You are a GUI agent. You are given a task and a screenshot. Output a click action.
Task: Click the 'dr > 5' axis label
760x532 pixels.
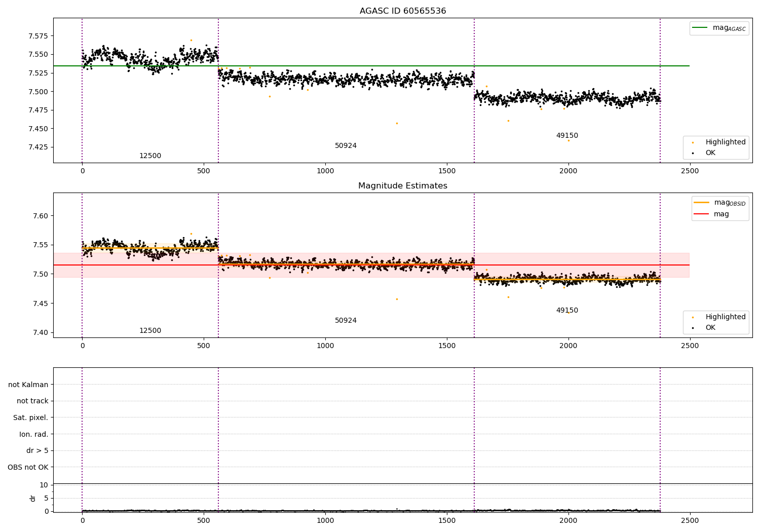pyautogui.click(x=37, y=450)
